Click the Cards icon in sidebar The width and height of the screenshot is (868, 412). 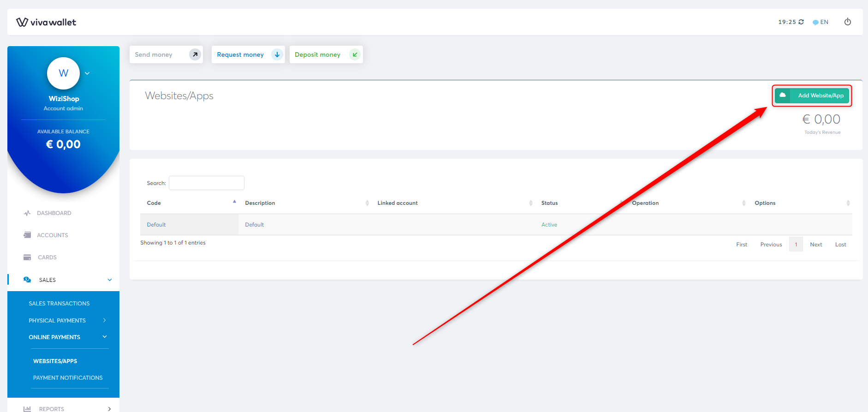(x=27, y=257)
